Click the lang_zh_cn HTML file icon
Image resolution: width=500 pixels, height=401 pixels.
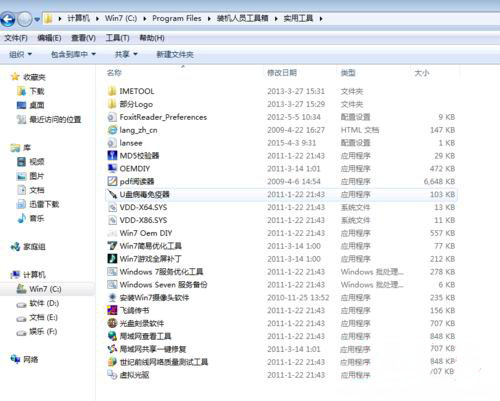point(112,130)
